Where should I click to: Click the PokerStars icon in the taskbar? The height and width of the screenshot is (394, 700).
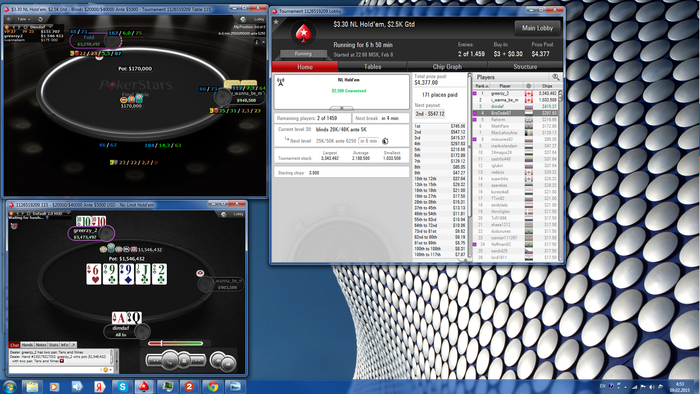click(x=144, y=386)
